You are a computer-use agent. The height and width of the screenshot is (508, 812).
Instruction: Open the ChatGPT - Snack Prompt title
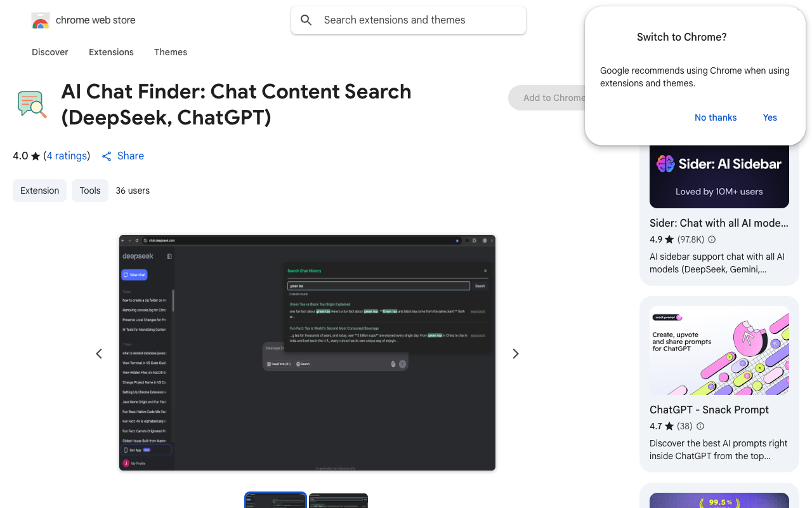tap(709, 410)
